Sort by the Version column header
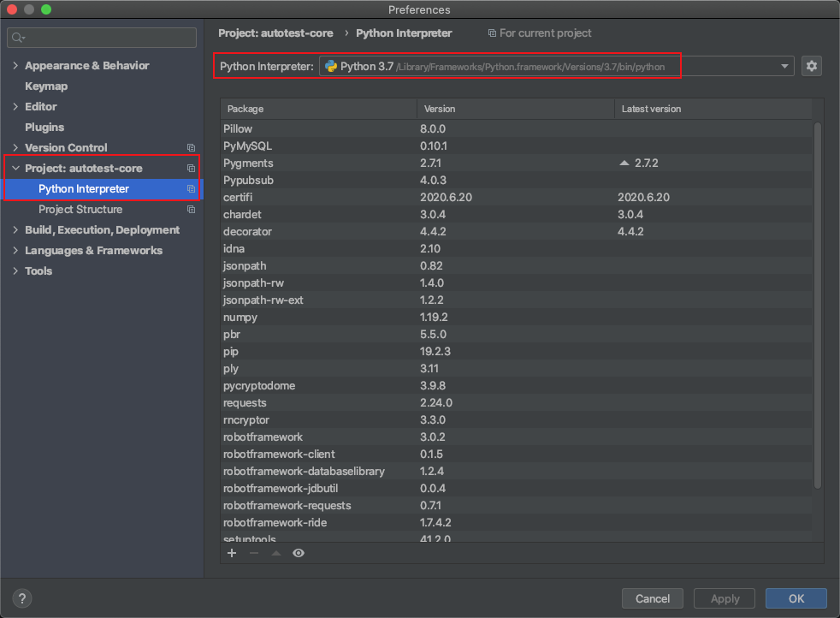This screenshot has height=618, width=840. (515, 109)
